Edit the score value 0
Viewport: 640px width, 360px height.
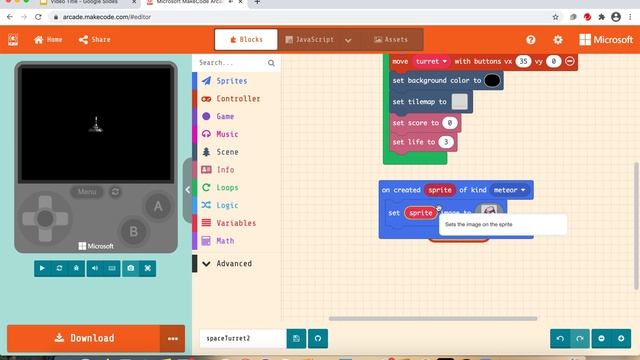(449, 123)
